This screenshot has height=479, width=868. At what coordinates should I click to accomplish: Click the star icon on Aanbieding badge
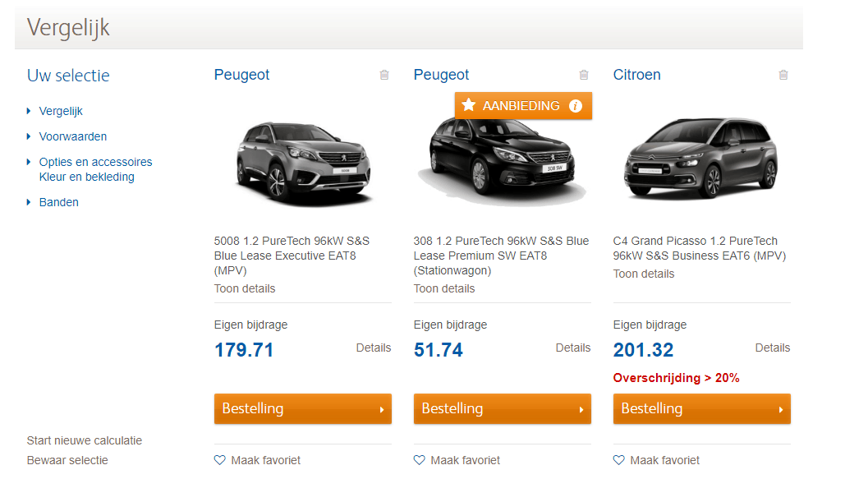click(469, 105)
